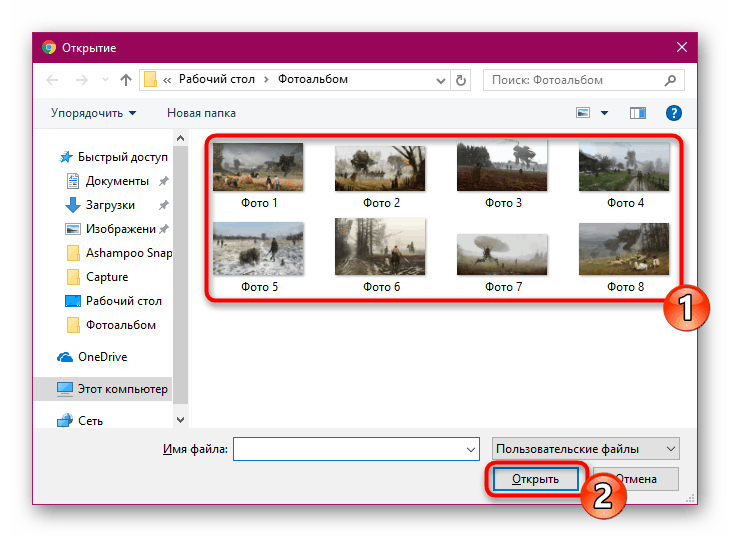Open the Пользовательские файлы type dropdown
The image size is (730, 537).
(586, 449)
